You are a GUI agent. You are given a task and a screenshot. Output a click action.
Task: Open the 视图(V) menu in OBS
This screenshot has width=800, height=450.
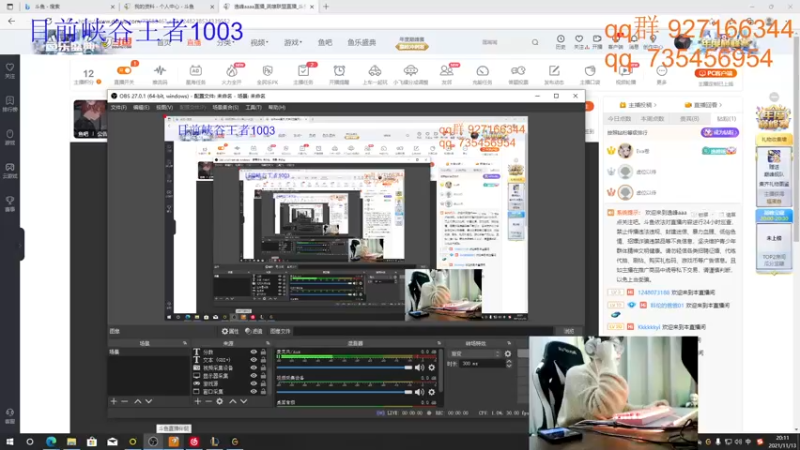coord(164,108)
